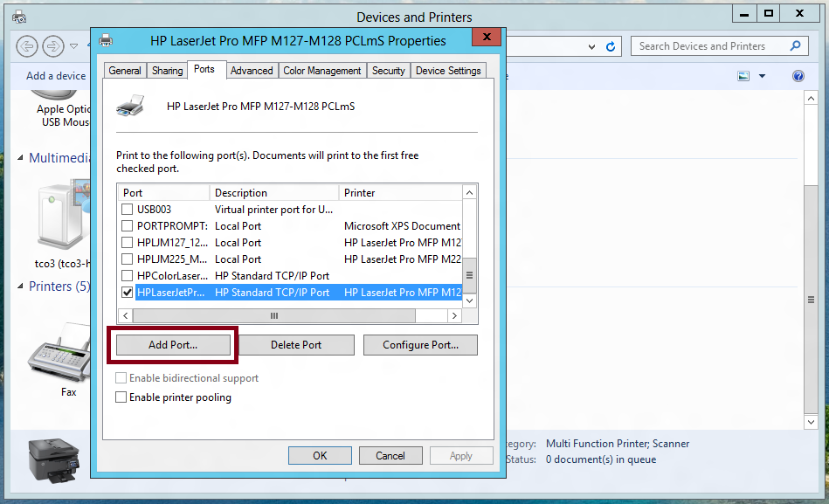Click the Printer column header
Image resolution: width=829 pixels, height=504 pixels.
[x=400, y=192]
